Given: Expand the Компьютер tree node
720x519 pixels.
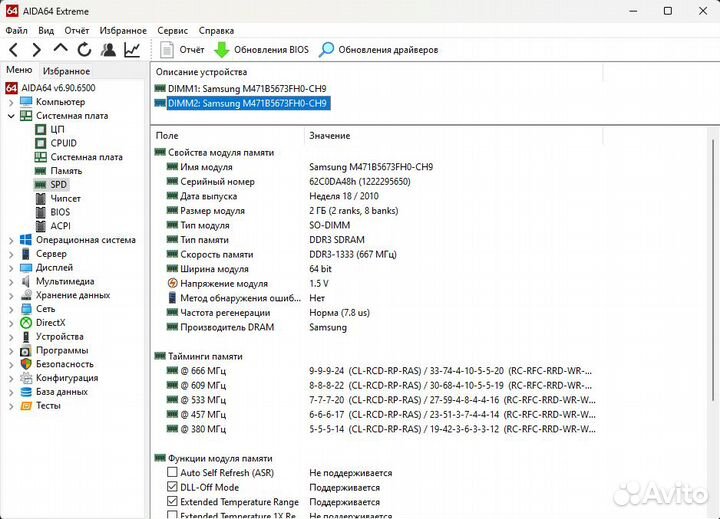Looking at the screenshot, I should click(11, 102).
